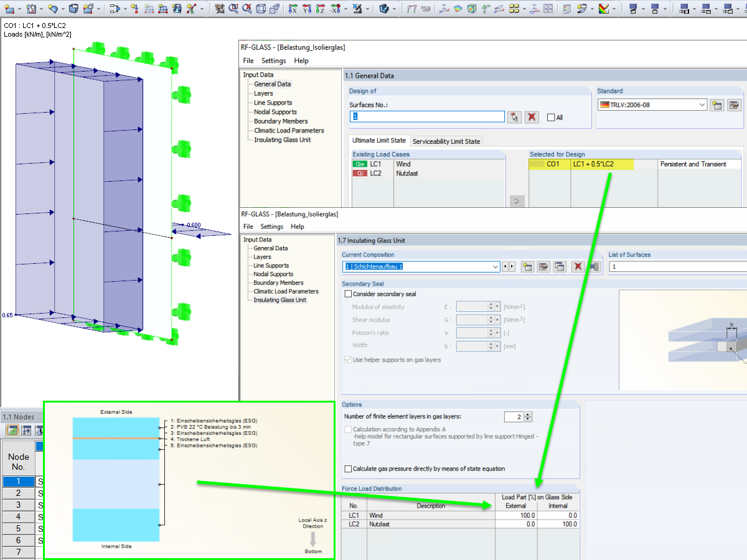
Task: Click LC2 Nutzlast Internal load part 100.0 cell
Action: tap(558, 524)
